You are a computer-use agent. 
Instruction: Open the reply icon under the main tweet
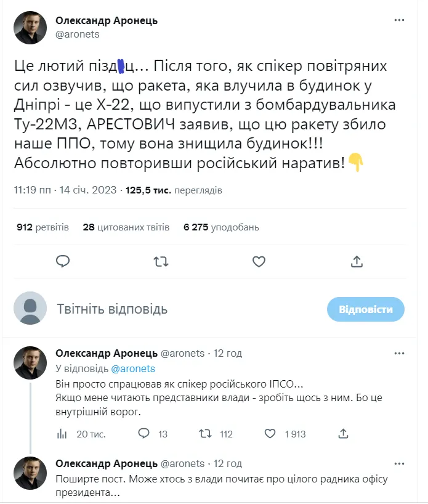coord(62,261)
